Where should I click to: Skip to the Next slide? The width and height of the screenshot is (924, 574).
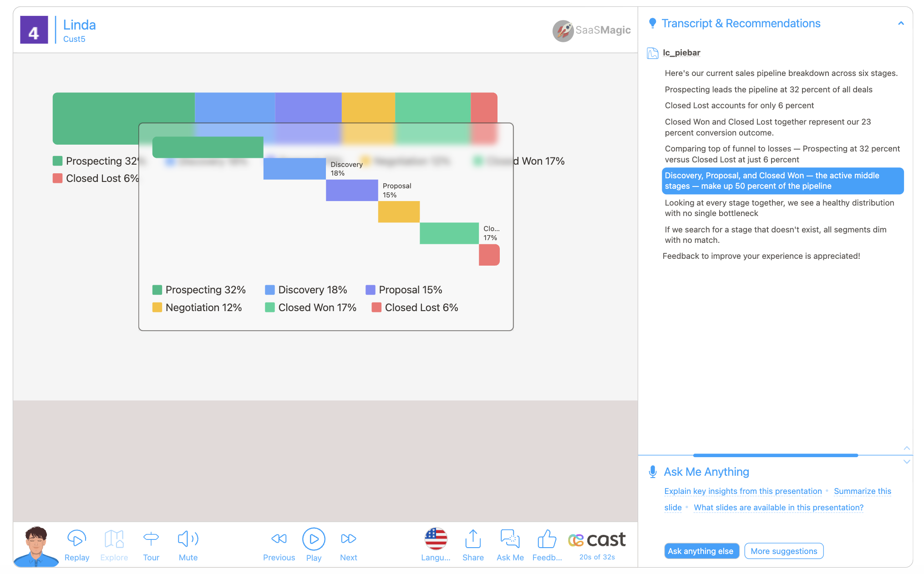point(348,539)
